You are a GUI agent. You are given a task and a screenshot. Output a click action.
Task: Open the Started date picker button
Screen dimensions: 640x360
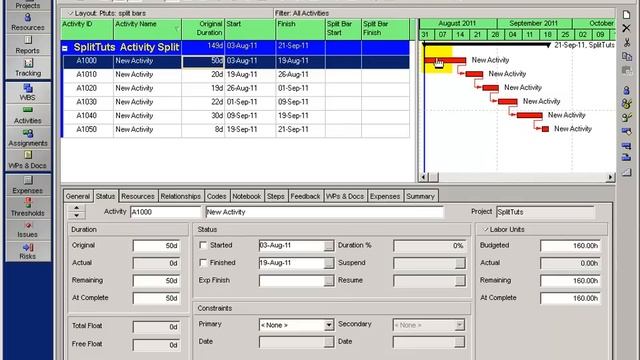[x=329, y=245]
